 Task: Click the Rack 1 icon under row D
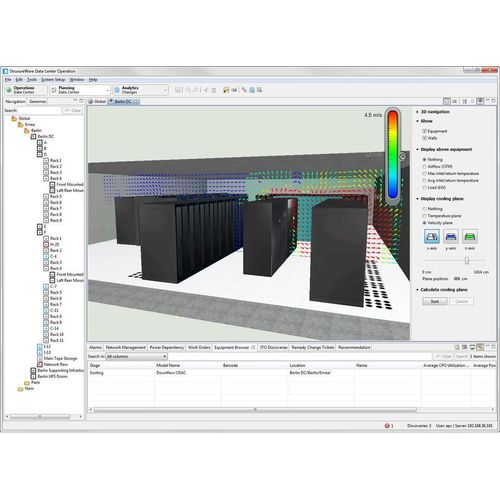(x=46, y=161)
